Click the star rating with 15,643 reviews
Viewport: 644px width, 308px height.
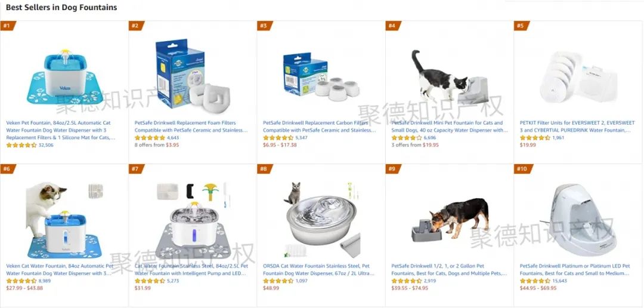tap(535, 281)
